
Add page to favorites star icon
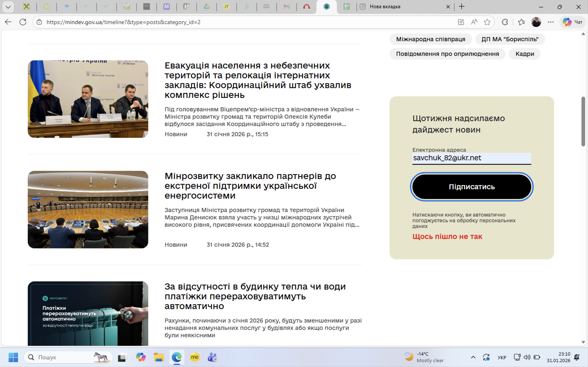click(487, 22)
